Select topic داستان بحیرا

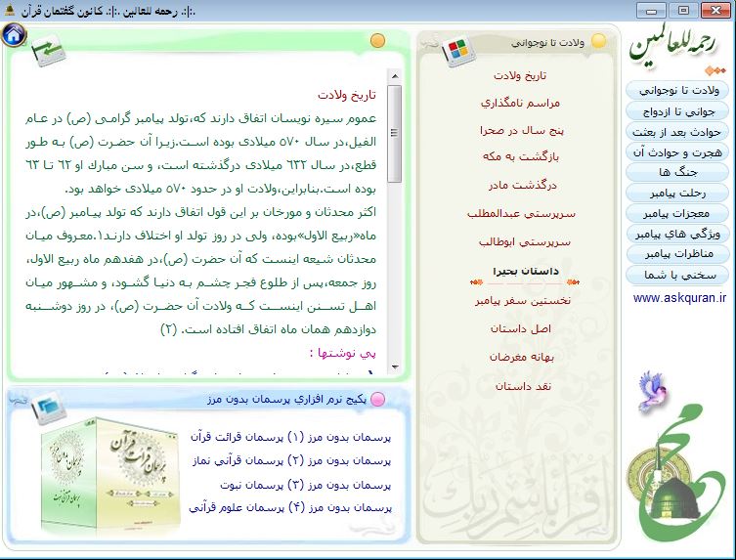click(525, 272)
